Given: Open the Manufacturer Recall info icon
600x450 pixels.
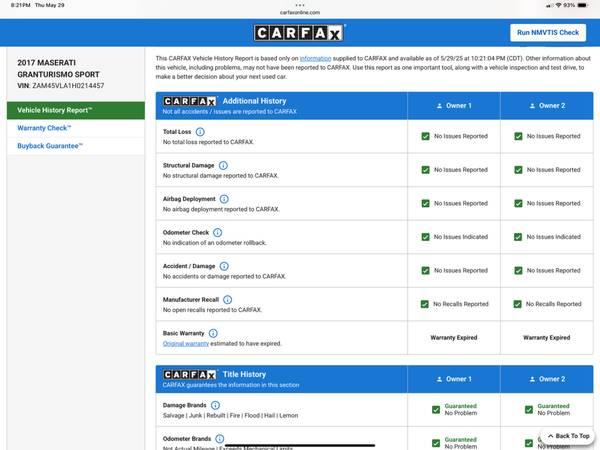Looking at the screenshot, I should tap(227, 300).
